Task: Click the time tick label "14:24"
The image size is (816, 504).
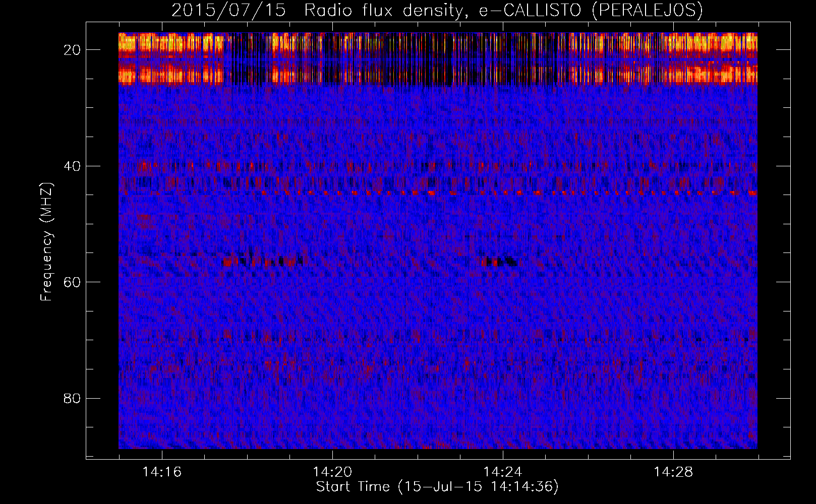Action: [x=503, y=472]
